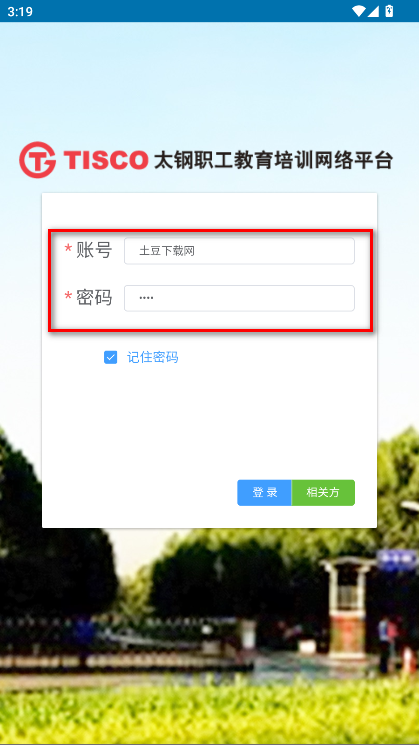Tap the guard booth in background photo
The height and width of the screenshot is (745, 419).
348,601
